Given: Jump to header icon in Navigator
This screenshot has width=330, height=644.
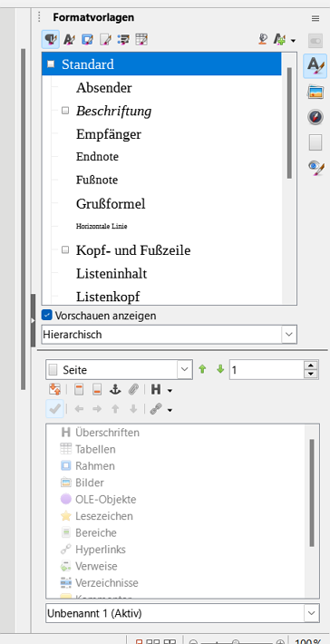Looking at the screenshot, I should pos(79,389).
